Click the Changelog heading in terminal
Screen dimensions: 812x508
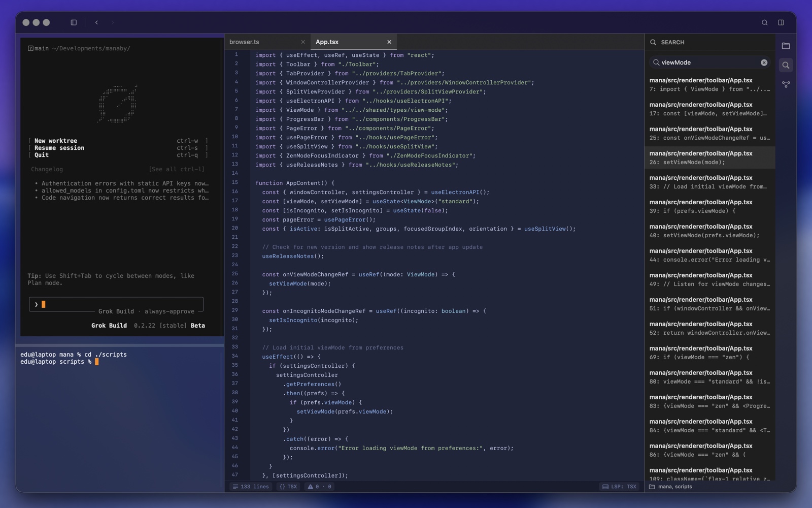(x=47, y=169)
